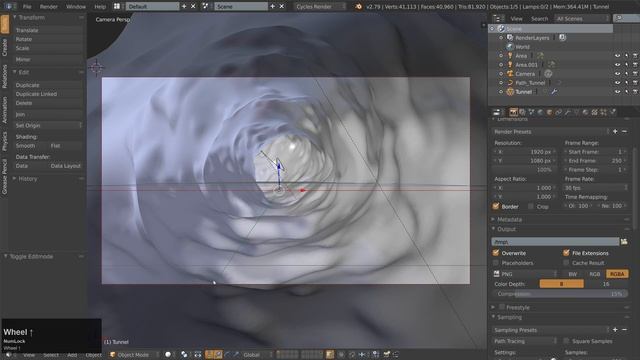
Task: Open the Render Layers properties tab icon
Action: coord(522,112)
